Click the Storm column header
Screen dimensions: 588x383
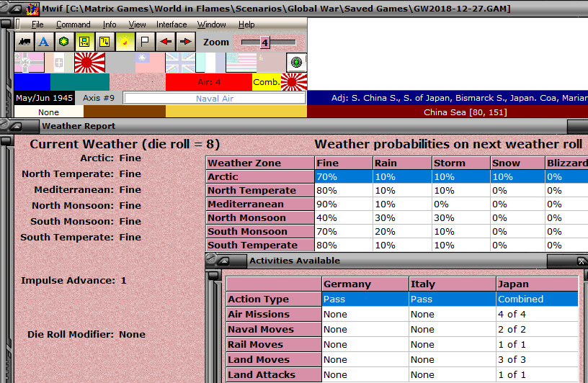pos(461,163)
